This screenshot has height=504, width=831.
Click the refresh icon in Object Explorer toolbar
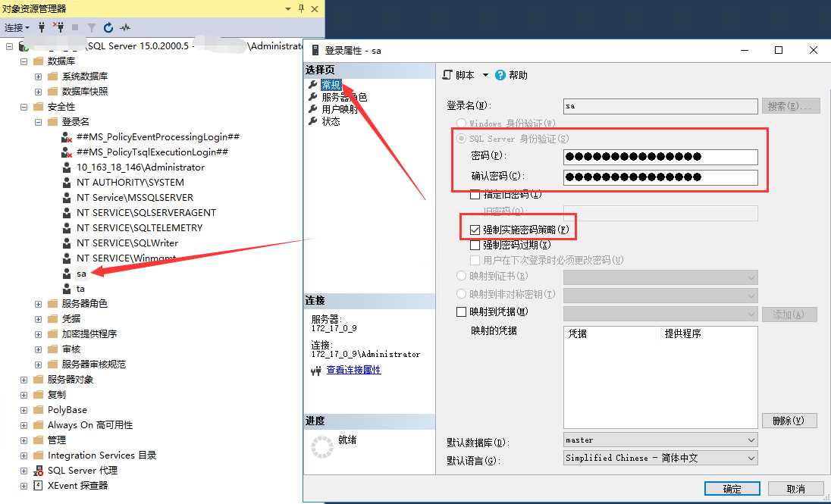[108, 27]
